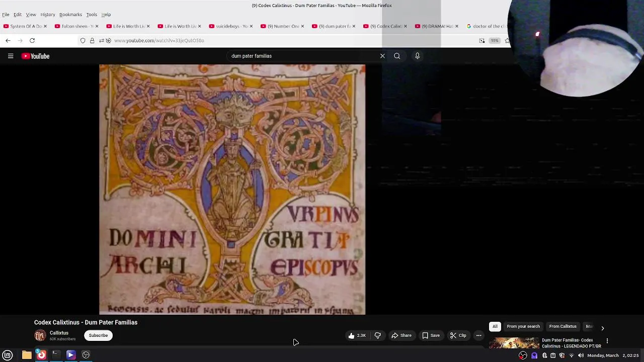This screenshot has height=362, width=644.
Task: Reload the page with the refresh icon
Action: [x=32, y=40]
